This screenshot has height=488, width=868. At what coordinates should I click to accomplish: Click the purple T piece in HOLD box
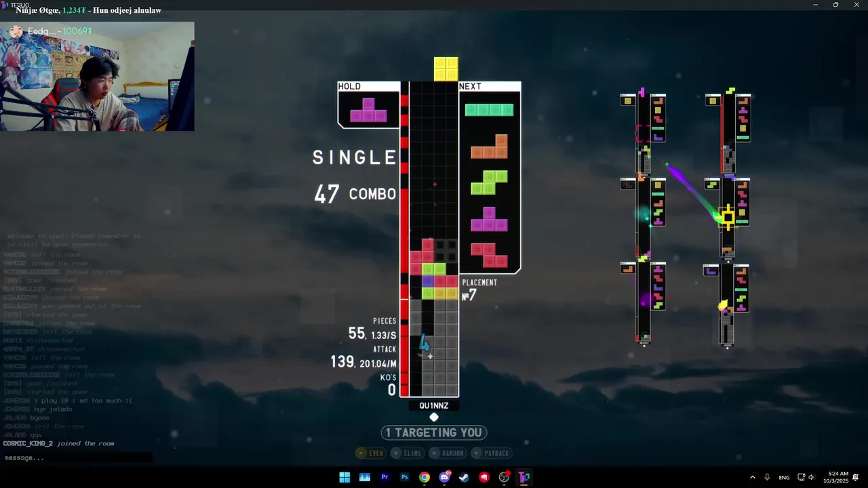tap(368, 110)
